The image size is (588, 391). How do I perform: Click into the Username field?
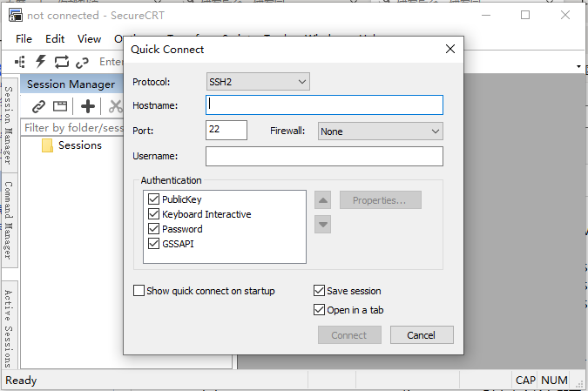tap(324, 157)
